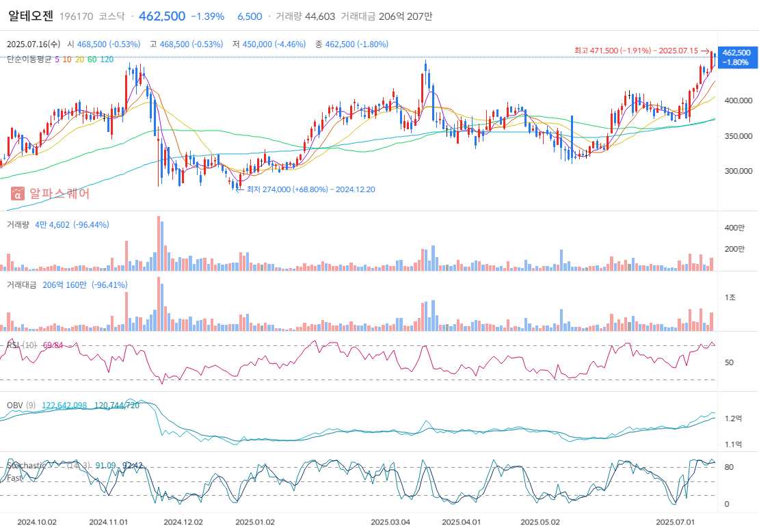Click the volume value 4만 4,602 (-96.44%)
This screenshot has height=532, width=759.
click(x=72, y=224)
